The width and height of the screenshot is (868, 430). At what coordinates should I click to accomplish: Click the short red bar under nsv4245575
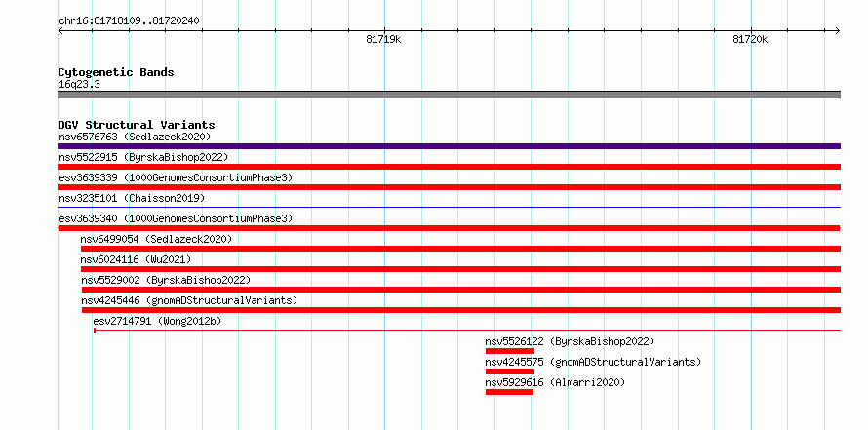coord(510,371)
